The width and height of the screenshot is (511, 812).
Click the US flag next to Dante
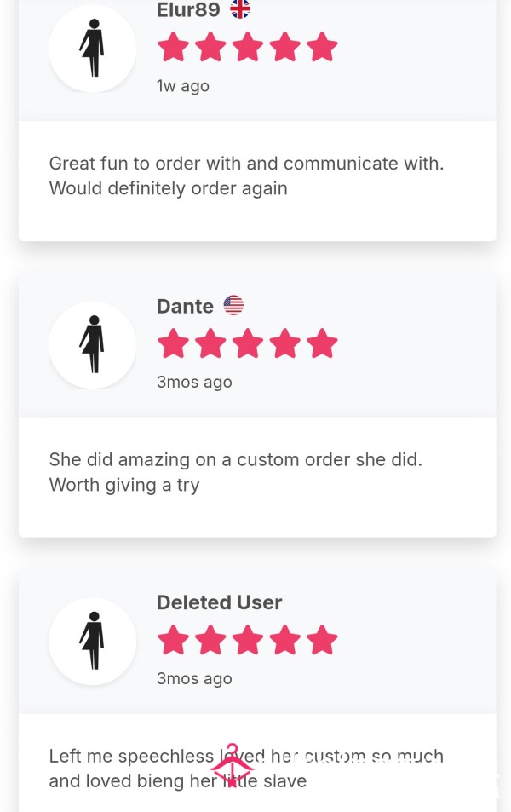[x=233, y=305]
